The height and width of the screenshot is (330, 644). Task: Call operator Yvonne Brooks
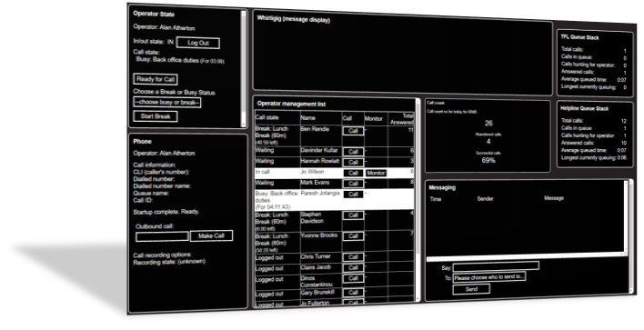353,236
